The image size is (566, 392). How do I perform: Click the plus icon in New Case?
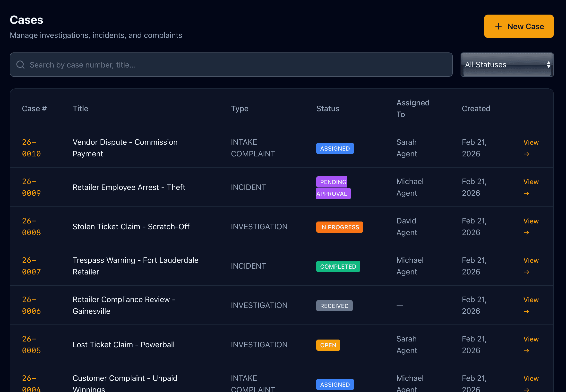(x=498, y=26)
